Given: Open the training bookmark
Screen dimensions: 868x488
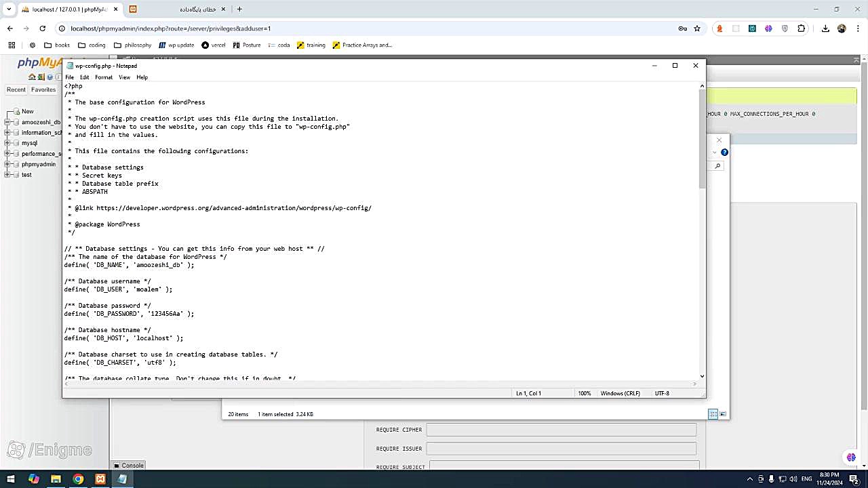Looking at the screenshot, I should point(311,45).
